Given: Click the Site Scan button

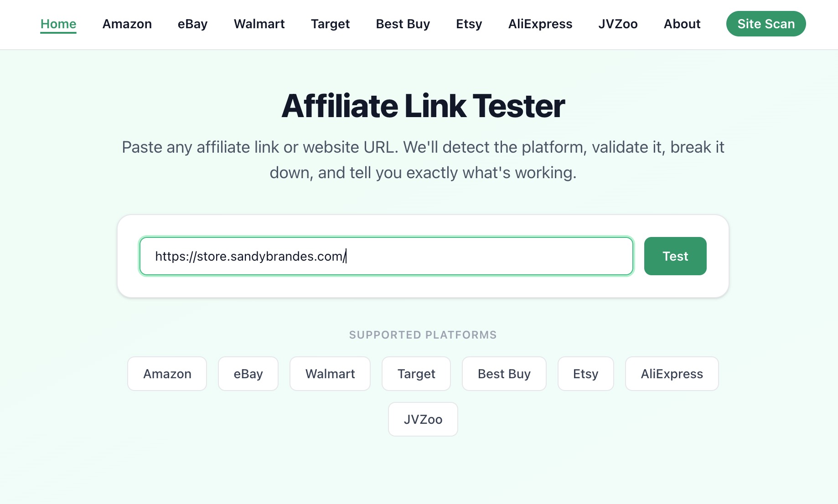Looking at the screenshot, I should click(766, 24).
